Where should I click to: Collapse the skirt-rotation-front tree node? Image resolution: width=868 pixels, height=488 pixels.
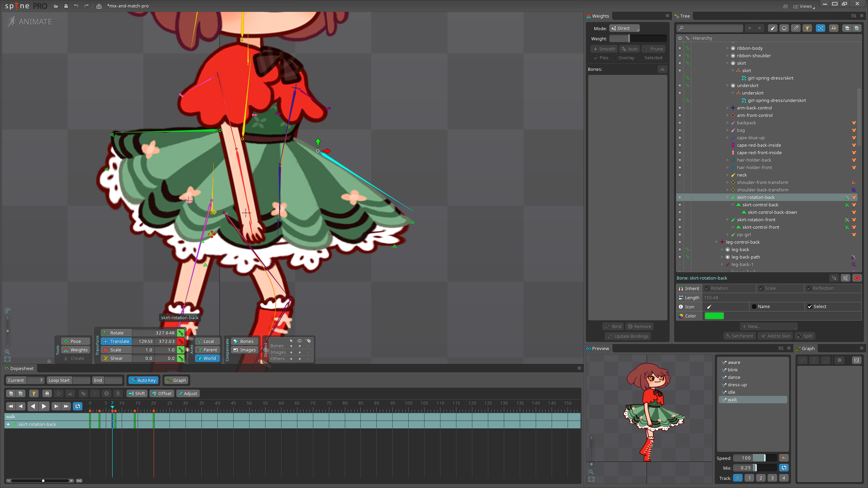click(728, 220)
